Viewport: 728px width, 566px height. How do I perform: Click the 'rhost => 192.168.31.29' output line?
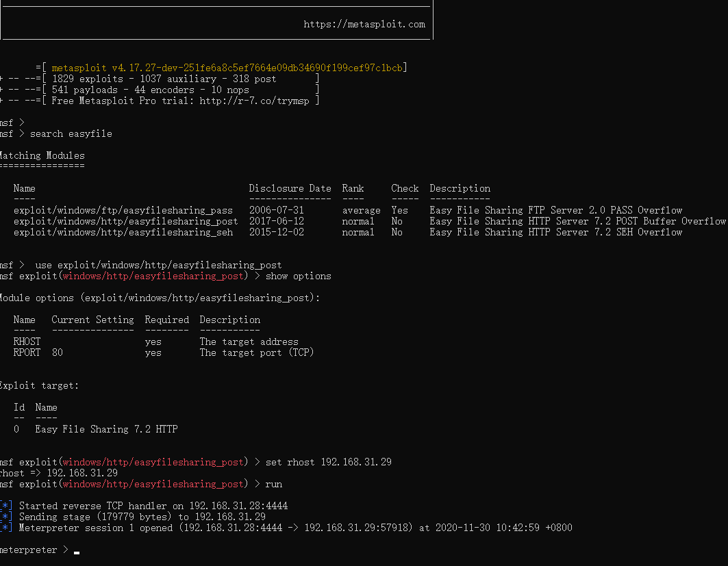pyautogui.click(x=59, y=473)
